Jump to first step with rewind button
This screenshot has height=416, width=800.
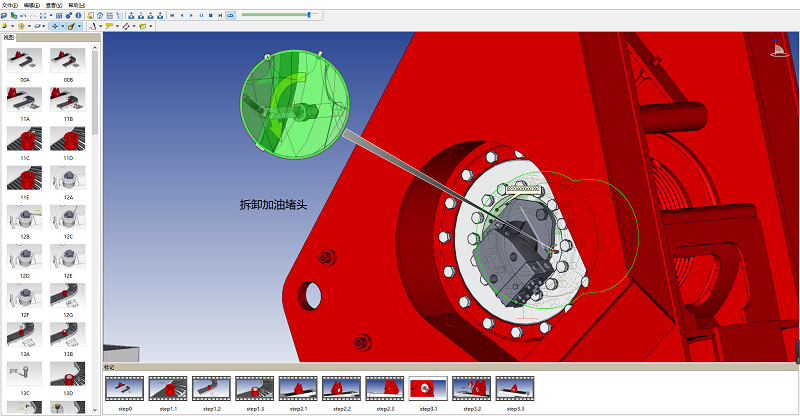[x=172, y=16]
